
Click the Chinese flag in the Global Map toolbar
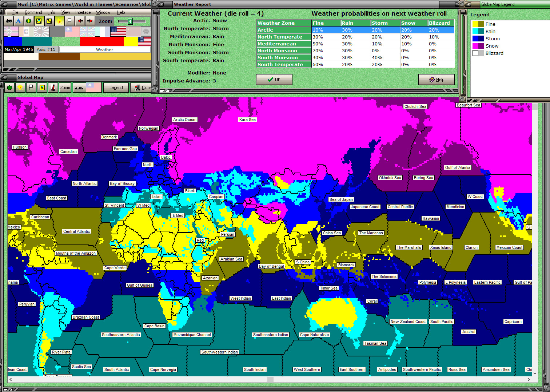[93, 88]
